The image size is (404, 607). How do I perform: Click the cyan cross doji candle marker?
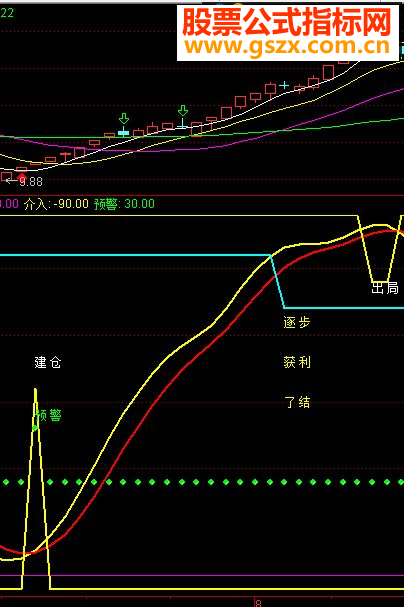[x=284, y=85]
